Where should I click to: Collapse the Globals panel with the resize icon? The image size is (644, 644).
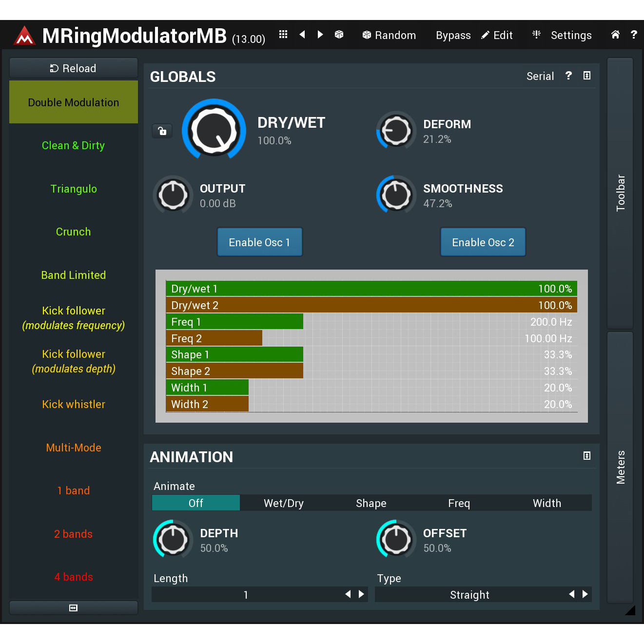(x=586, y=76)
